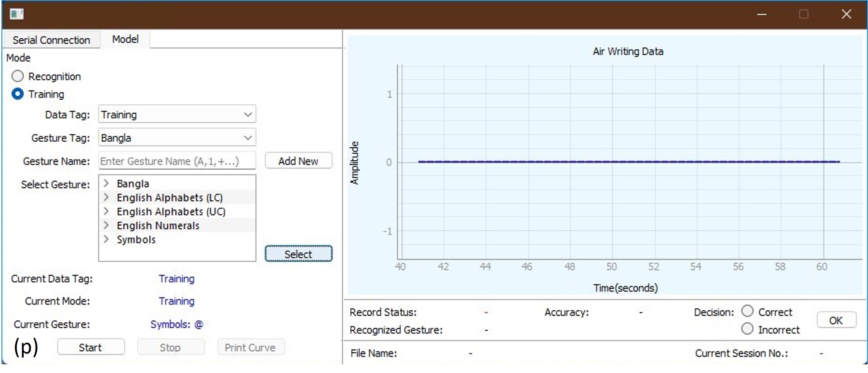
Task: Click the Gesture Name input field
Action: (177, 161)
